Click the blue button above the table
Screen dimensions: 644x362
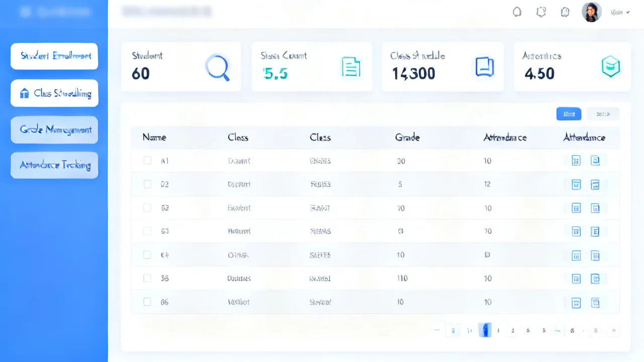pos(569,114)
